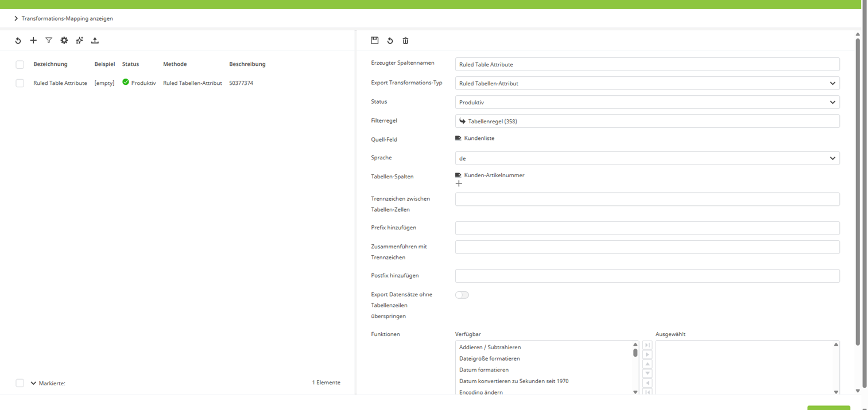Click the Tabellenregel (358) filter rule link
868x410 pixels.
coord(492,121)
